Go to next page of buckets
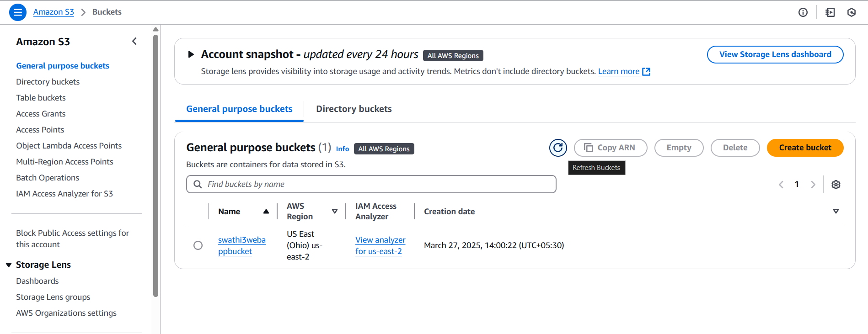This screenshot has width=868, height=334. pyautogui.click(x=813, y=185)
